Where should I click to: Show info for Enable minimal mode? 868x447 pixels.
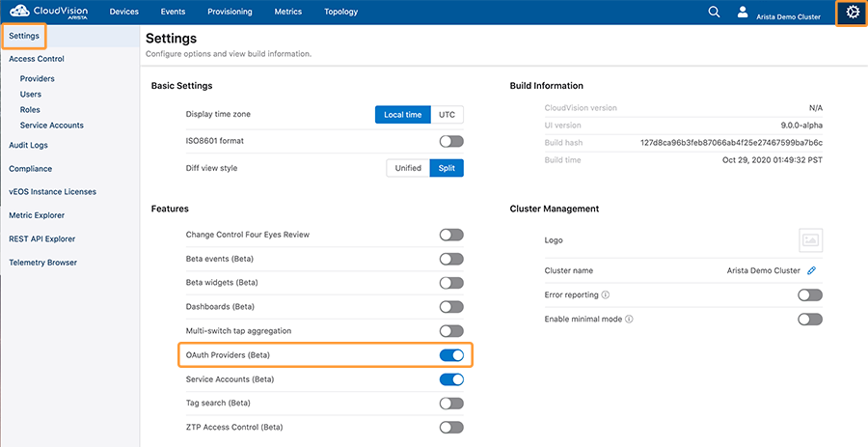pos(629,320)
